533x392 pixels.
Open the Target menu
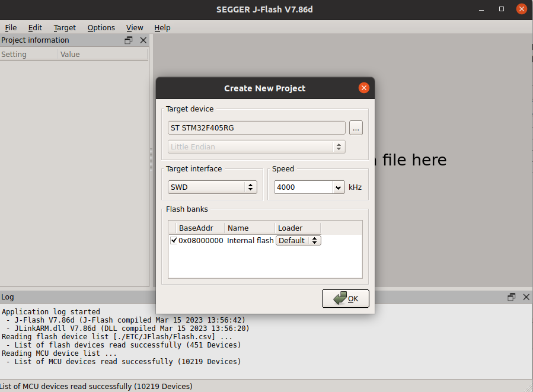[65, 27]
